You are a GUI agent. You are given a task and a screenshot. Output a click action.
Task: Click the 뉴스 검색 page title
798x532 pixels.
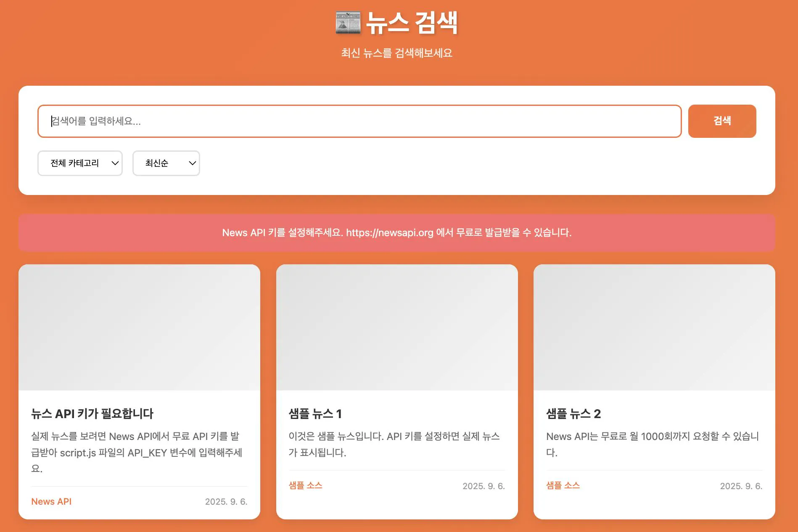tap(412, 23)
